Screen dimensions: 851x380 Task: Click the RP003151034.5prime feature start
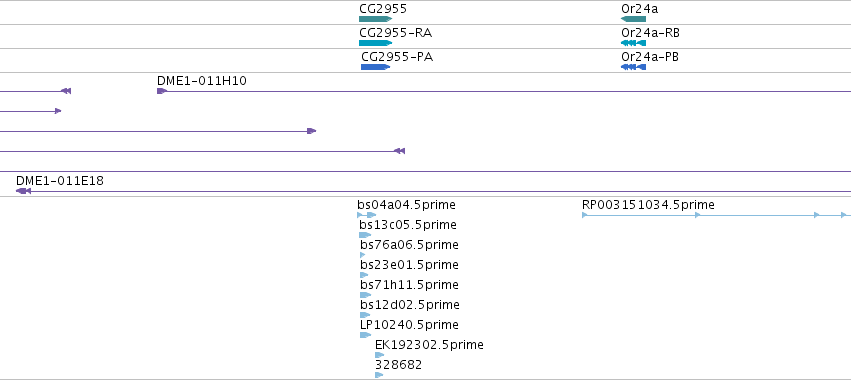[x=585, y=215]
